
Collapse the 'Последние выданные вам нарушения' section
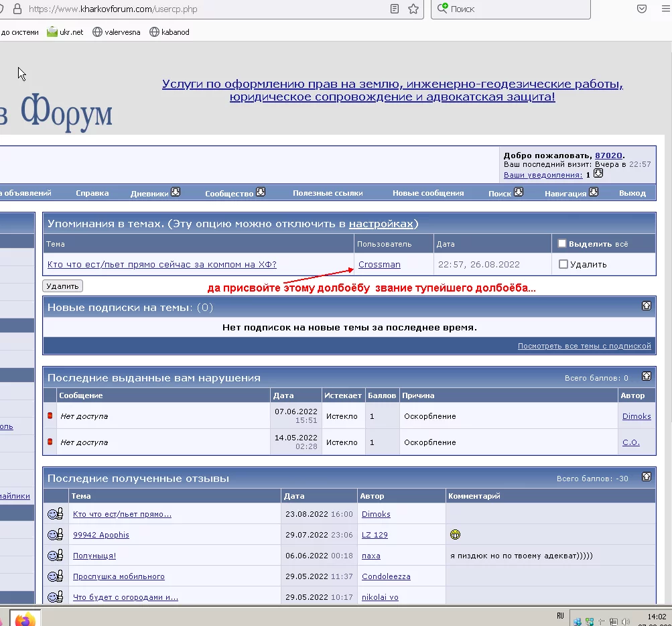coord(646,377)
